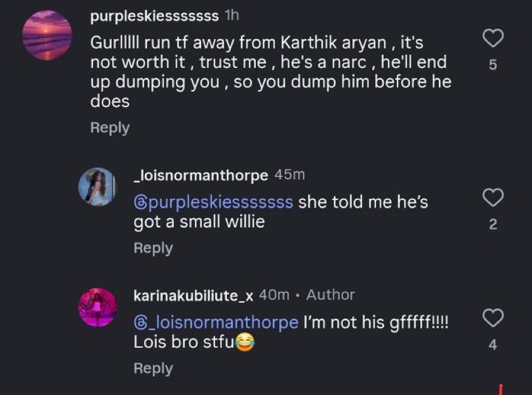This screenshot has width=532, height=395.
Task: View the 5 likes on the top comment
Action: point(493,66)
